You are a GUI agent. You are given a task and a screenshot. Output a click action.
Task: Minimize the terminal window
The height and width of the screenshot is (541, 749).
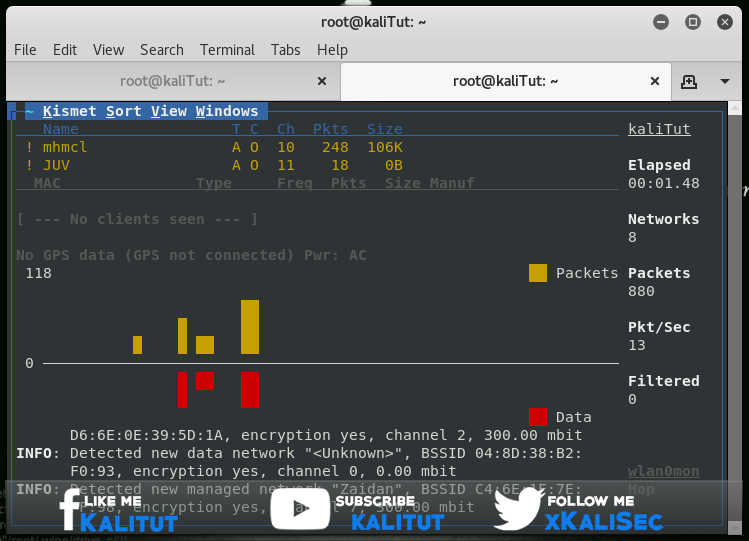coord(661,22)
